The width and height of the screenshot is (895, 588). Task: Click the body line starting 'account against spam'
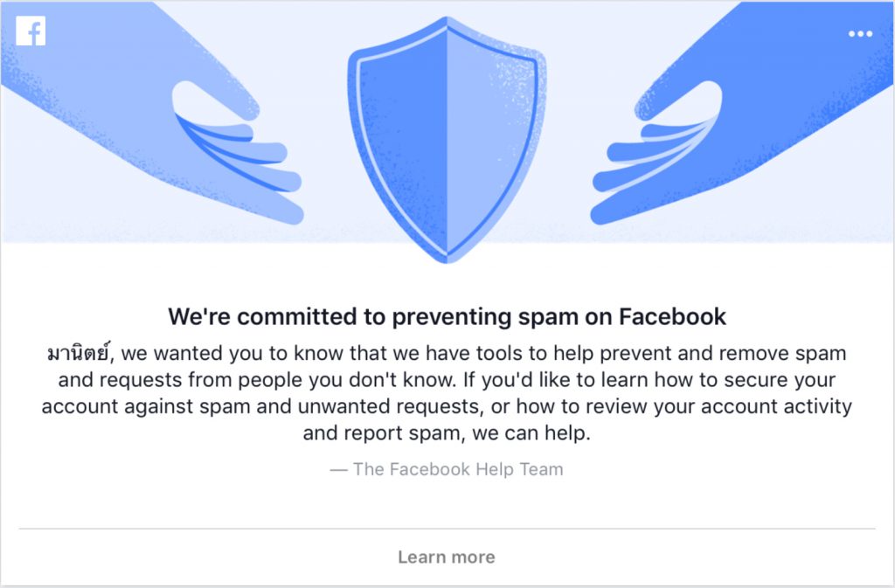tap(447, 406)
